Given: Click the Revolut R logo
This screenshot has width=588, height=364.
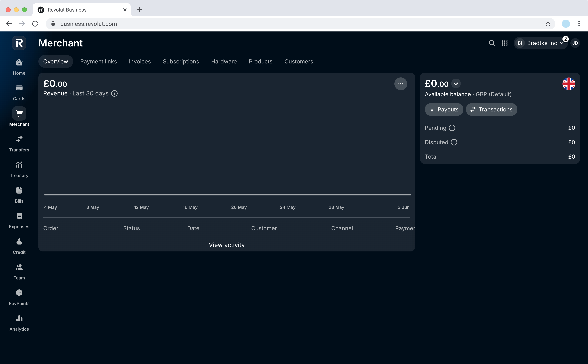Looking at the screenshot, I should coord(19,43).
